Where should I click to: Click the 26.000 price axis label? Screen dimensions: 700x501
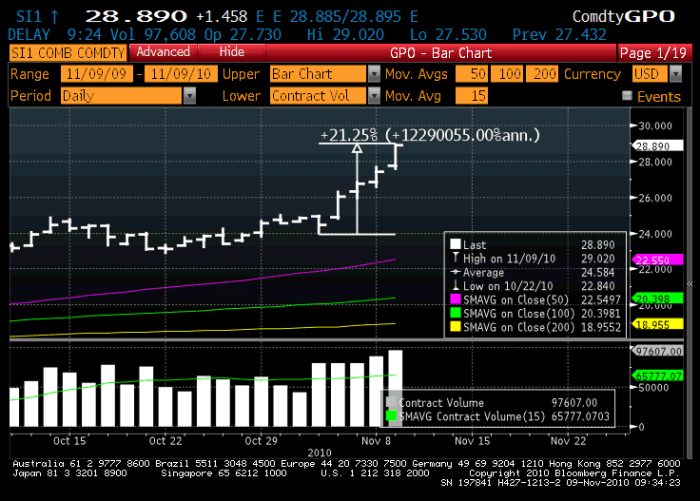point(655,198)
